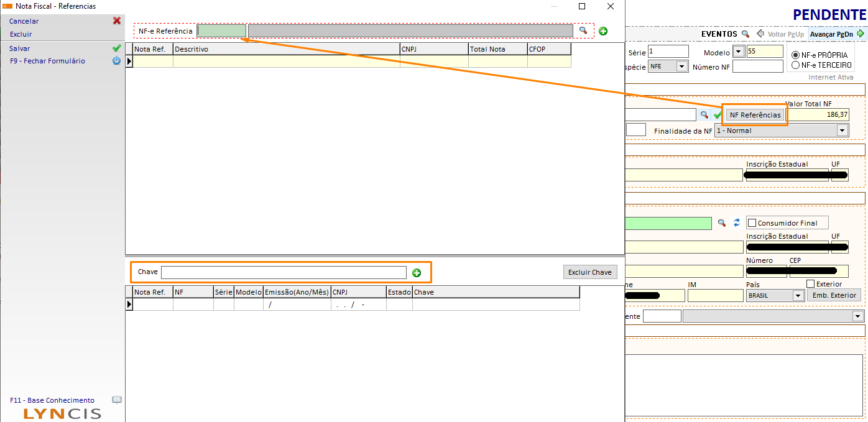Click the Excluir menu item
The height and width of the screenshot is (422, 868).
pyautogui.click(x=21, y=34)
